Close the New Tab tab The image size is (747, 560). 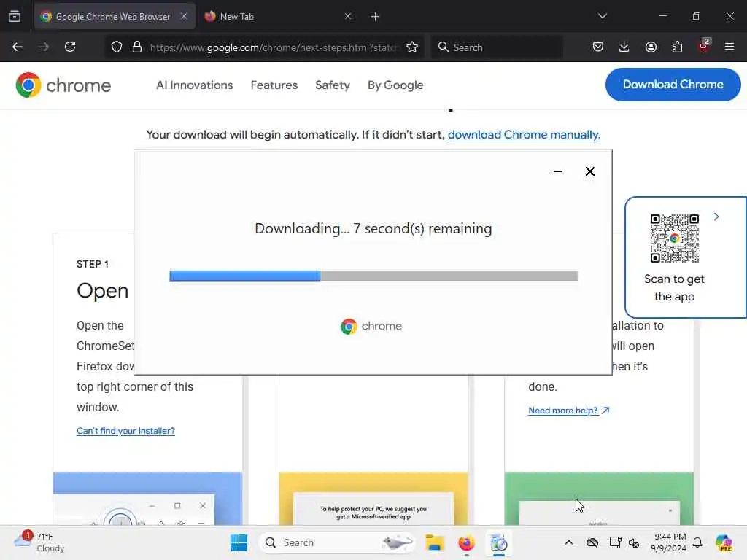click(x=348, y=16)
